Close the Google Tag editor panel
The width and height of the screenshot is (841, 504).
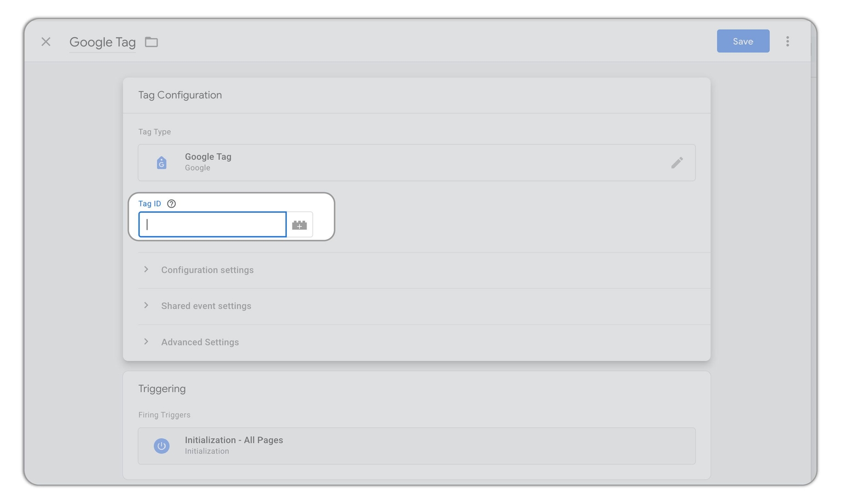46,42
